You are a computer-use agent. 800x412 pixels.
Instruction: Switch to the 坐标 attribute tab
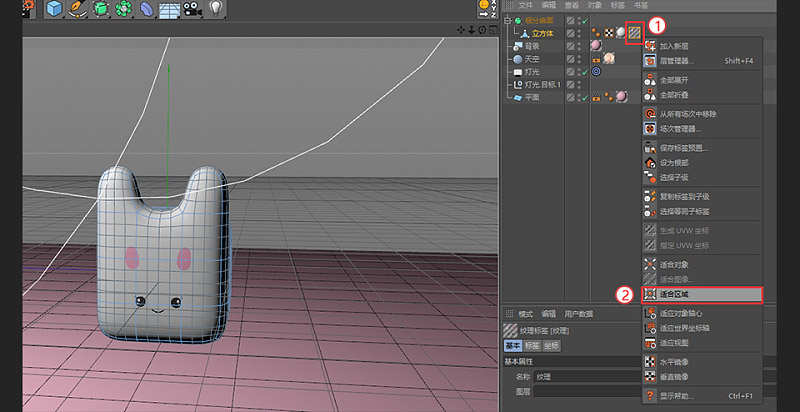tap(552, 346)
